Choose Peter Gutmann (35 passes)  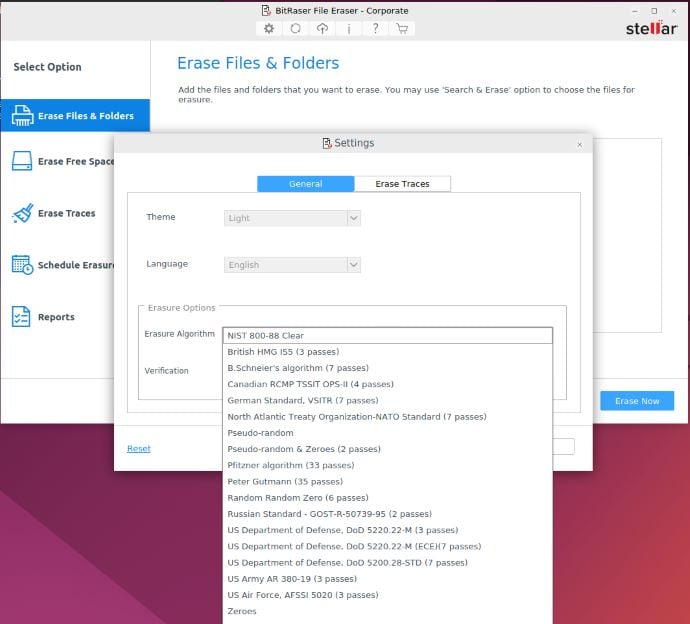point(387,481)
